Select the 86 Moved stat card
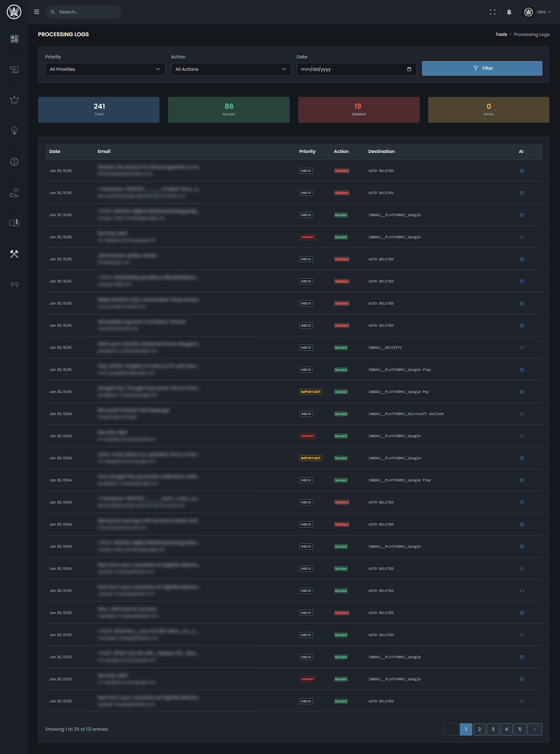Viewport: 560px width, 754px height. pyautogui.click(x=229, y=110)
